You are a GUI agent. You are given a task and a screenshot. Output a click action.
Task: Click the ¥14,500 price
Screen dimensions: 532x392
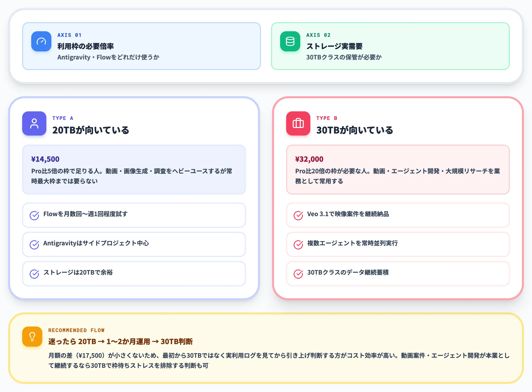click(x=45, y=159)
